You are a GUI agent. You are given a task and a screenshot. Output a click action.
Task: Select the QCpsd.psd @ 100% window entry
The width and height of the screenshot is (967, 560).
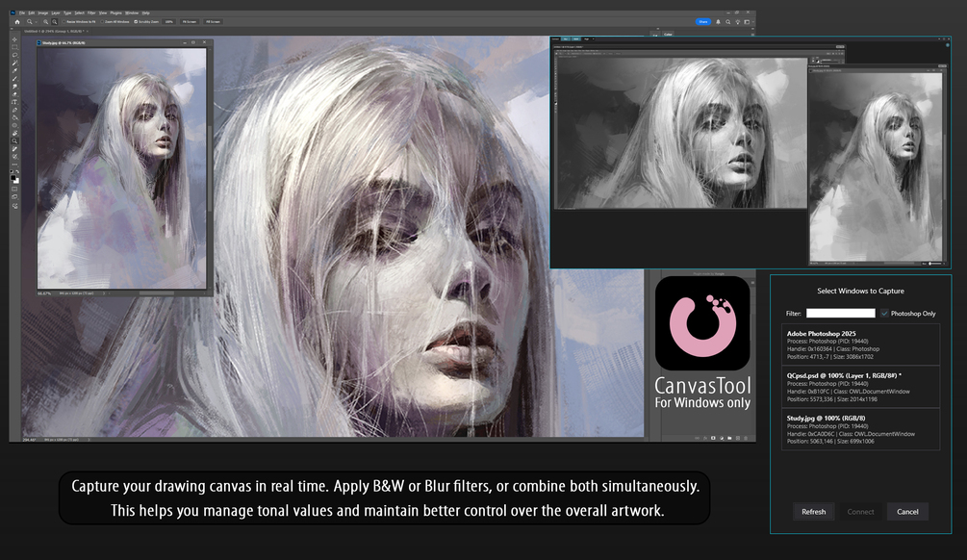860,387
